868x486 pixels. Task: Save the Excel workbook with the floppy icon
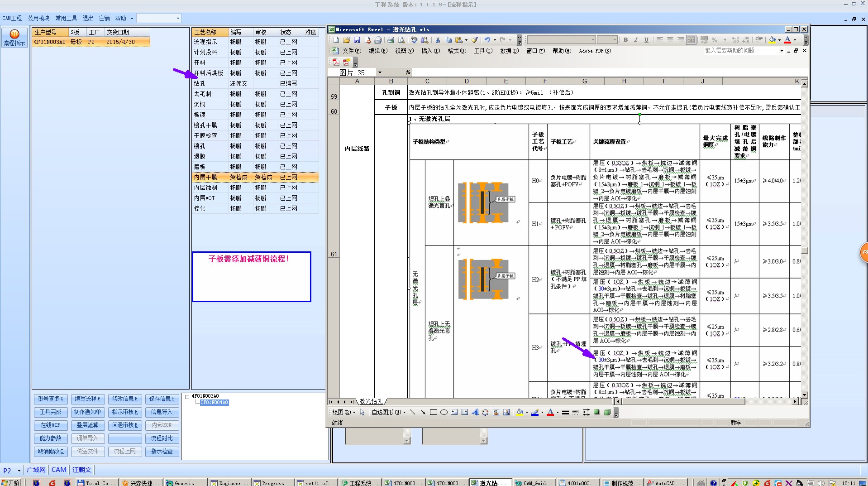pyautogui.click(x=357, y=40)
